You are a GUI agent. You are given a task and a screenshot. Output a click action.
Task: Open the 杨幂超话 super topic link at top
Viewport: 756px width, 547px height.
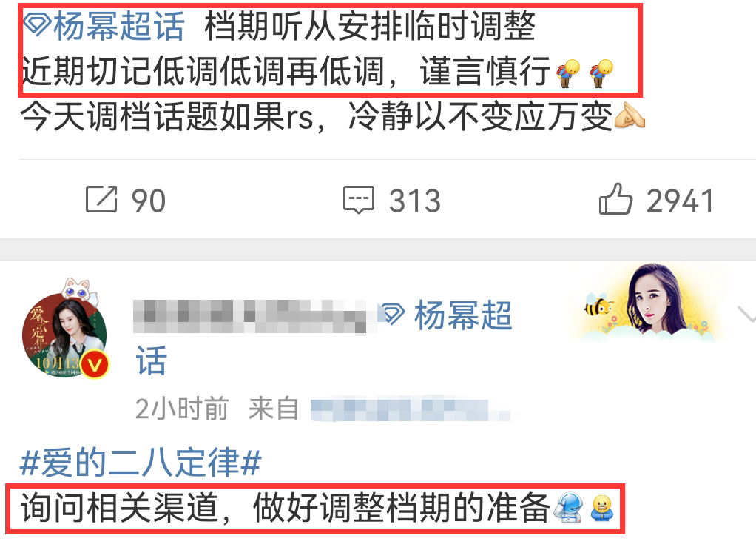(x=118, y=25)
